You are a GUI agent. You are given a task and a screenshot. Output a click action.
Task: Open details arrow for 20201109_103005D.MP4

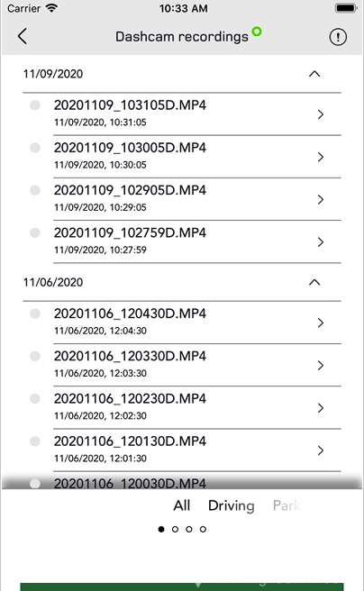(x=320, y=157)
